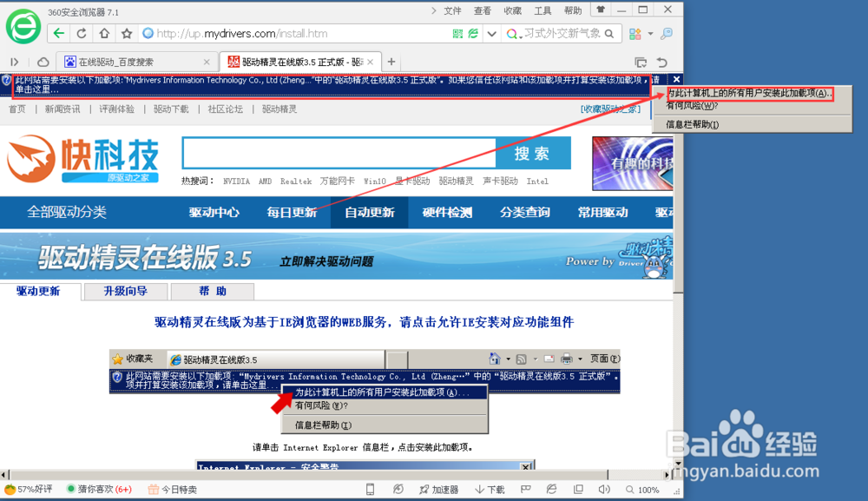
Task: Click the 快科技 site logo
Action: [x=83, y=159]
